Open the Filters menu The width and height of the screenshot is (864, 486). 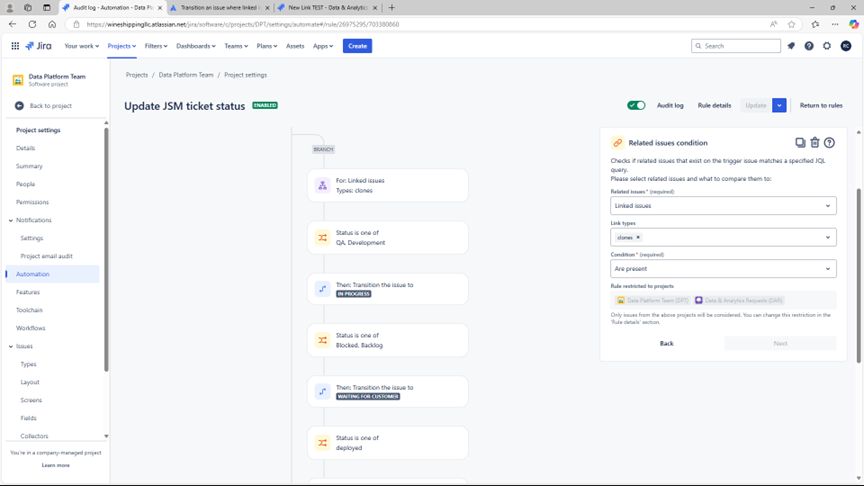tap(156, 46)
